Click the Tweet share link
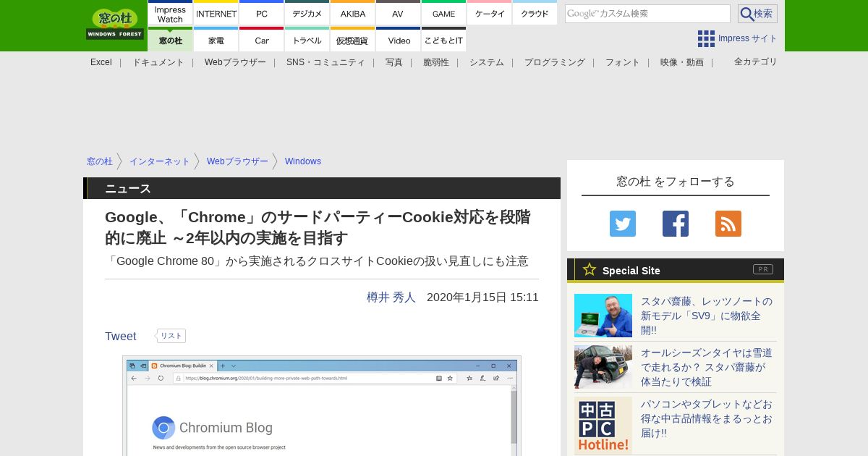This screenshot has height=456, width=868. coord(121,337)
